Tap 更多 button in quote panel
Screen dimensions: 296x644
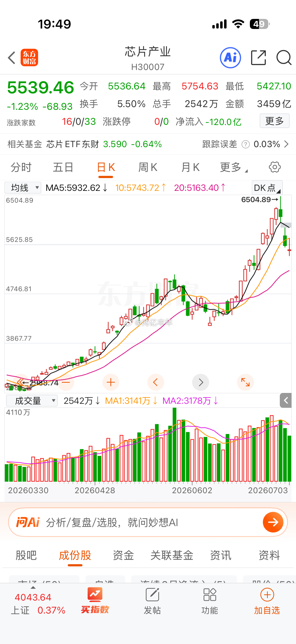274,121
